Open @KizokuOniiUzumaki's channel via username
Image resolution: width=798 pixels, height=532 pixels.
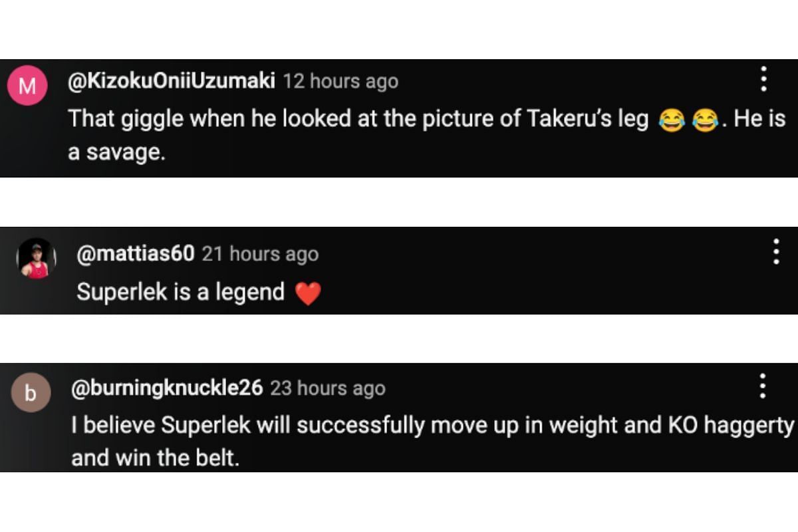point(172,81)
